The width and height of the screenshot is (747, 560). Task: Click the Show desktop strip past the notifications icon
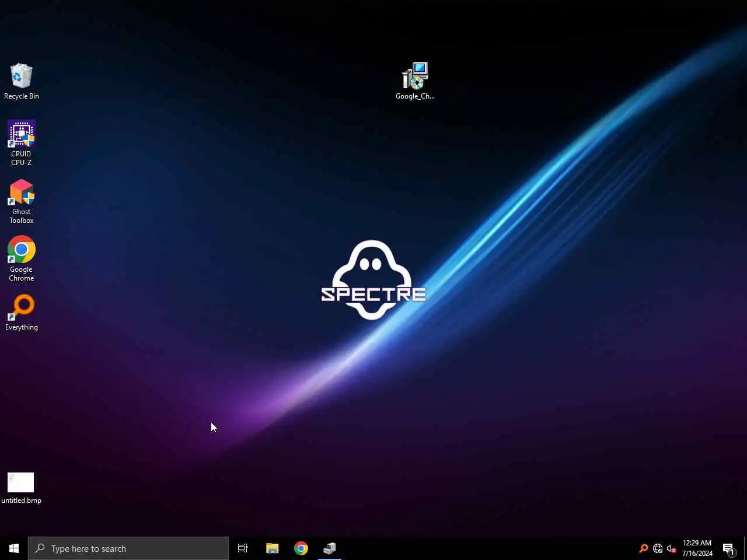(745, 548)
